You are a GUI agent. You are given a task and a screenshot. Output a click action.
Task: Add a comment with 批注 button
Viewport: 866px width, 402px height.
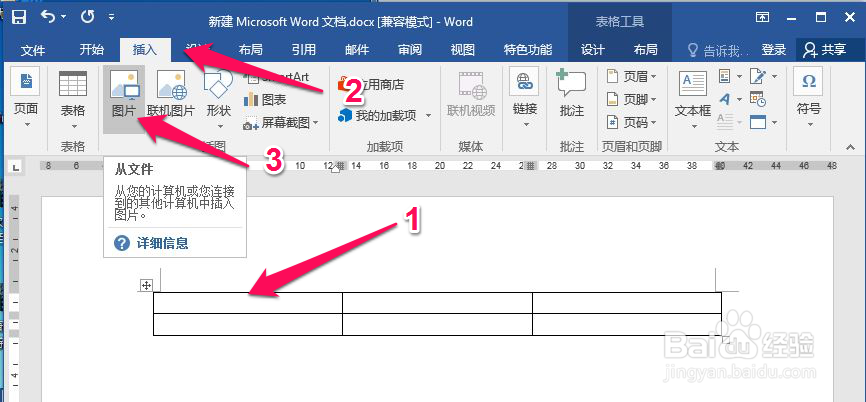tap(572, 94)
